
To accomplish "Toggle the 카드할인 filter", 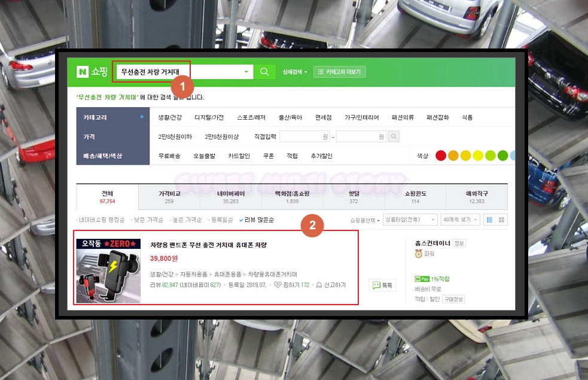I will coord(239,156).
